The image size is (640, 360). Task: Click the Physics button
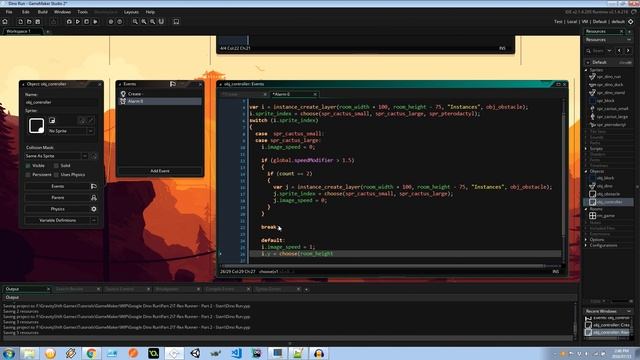pyautogui.click(x=61, y=209)
